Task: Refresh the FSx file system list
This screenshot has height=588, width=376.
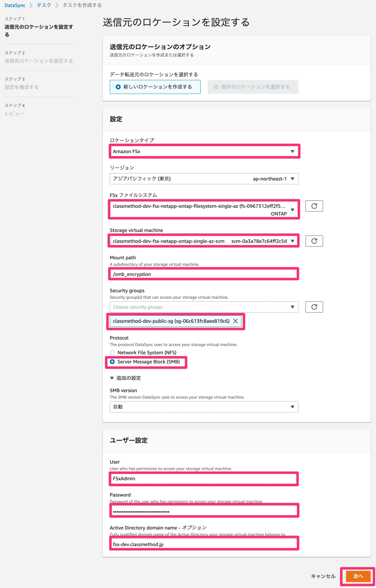Action: pos(314,206)
